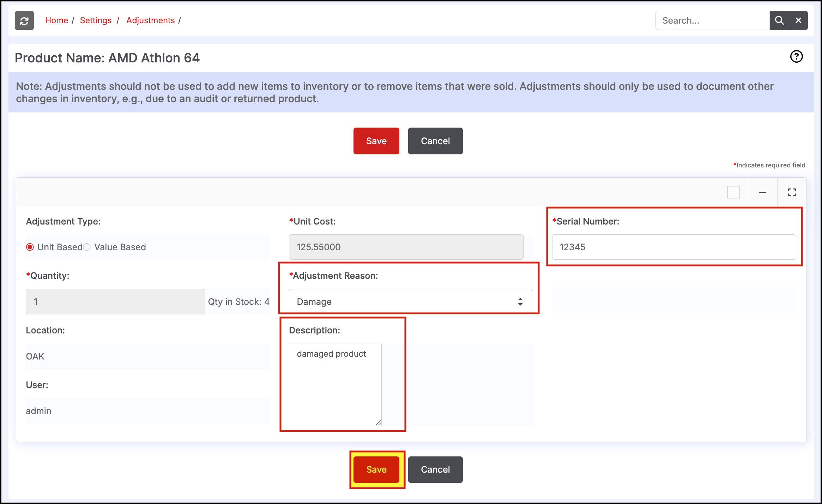Open the help question mark icon
Screen dimensions: 822x504
point(796,56)
